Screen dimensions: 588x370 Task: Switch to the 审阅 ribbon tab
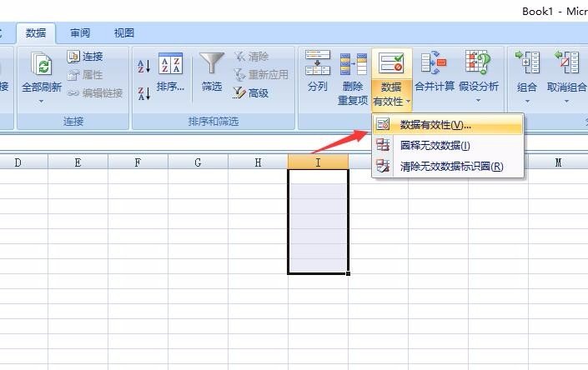(80, 33)
